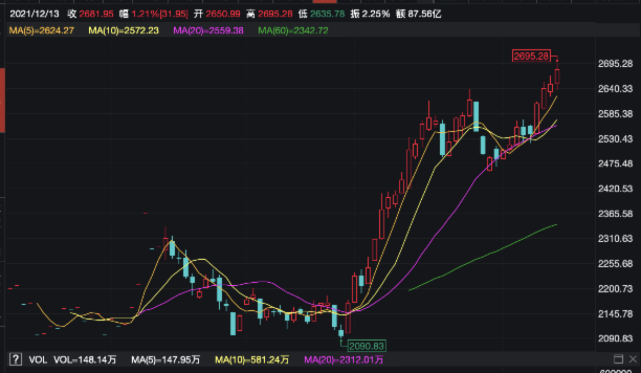Click the red highlighted tab on top edge
The image size is (641, 373).
tap(324, 1)
